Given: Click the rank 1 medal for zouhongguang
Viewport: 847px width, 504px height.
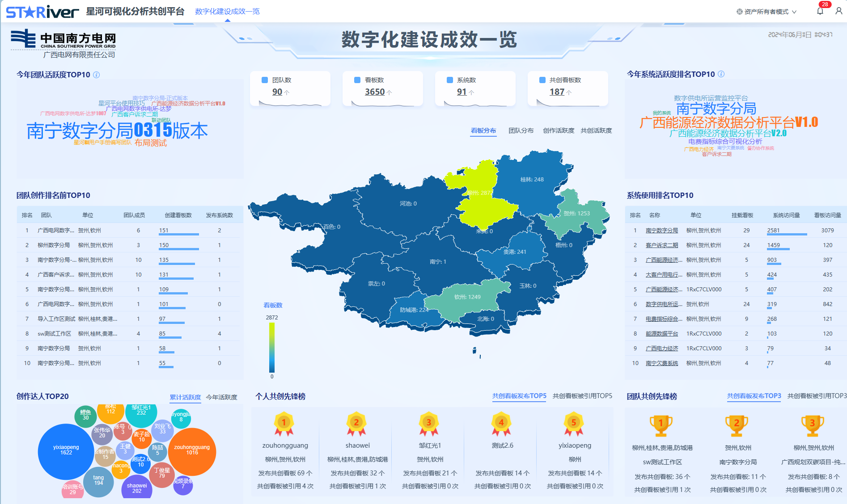Looking at the screenshot, I should point(284,424).
